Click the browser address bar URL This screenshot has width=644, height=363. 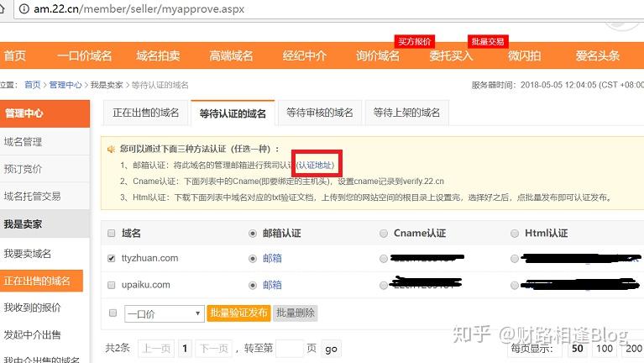pos(139,9)
